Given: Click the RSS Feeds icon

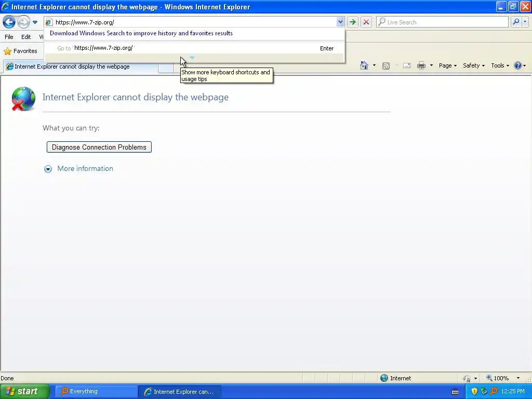Looking at the screenshot, I should click(386, 66).
